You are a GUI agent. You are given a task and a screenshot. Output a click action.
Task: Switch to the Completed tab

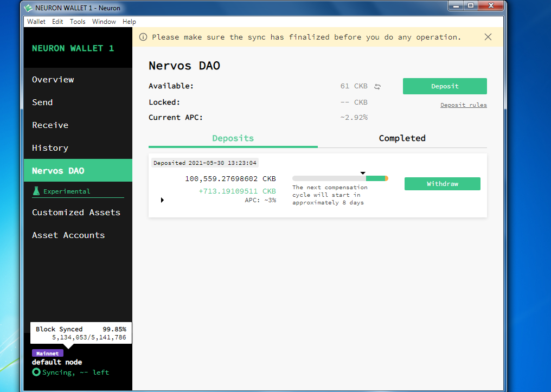402,138
